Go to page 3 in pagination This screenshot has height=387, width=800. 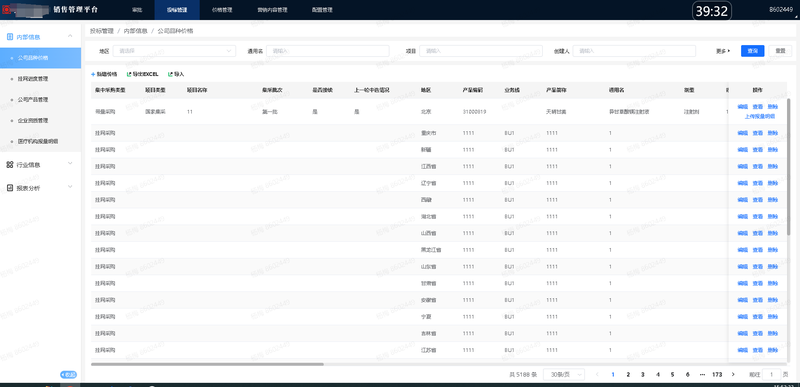click(x=643, y=374)
